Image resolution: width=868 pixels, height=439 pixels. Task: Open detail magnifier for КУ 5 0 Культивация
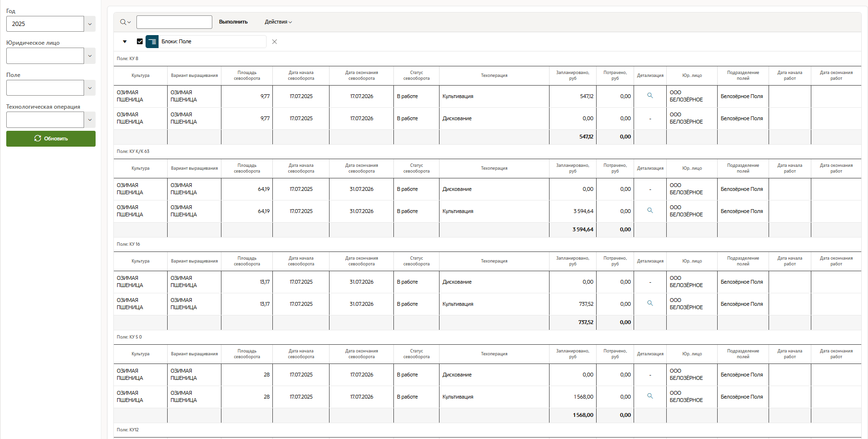click(650, 396)
